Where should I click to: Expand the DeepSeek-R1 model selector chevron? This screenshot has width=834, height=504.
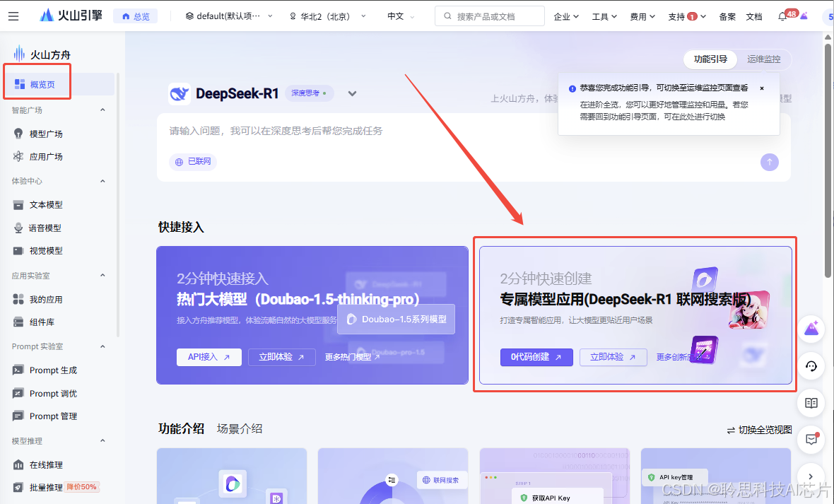[352, 94]
